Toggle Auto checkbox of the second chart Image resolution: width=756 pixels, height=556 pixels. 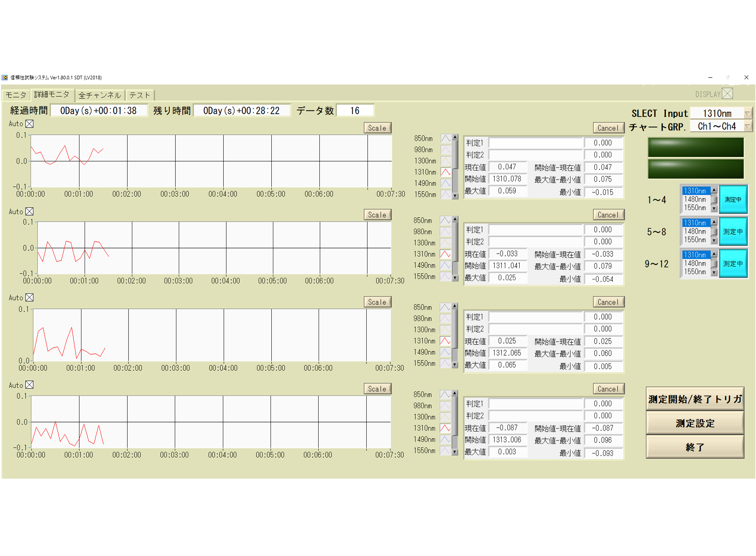click(x=29, y=212)
